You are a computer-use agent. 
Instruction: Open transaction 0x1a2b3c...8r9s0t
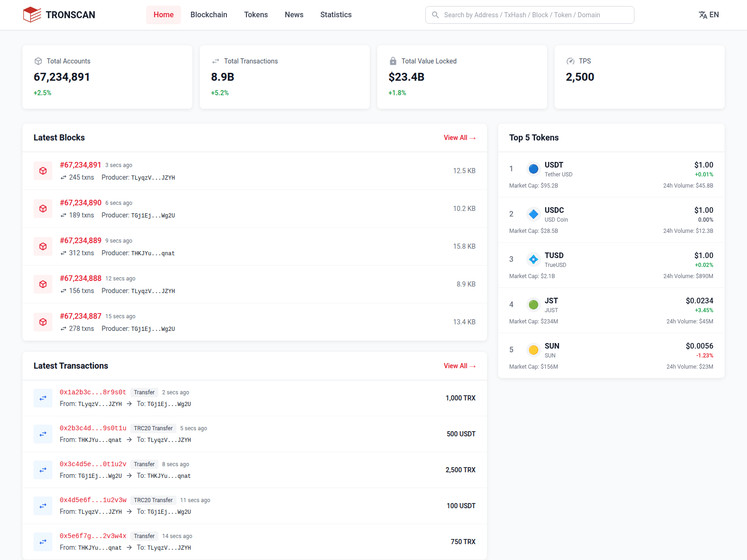tap(93, 392)
